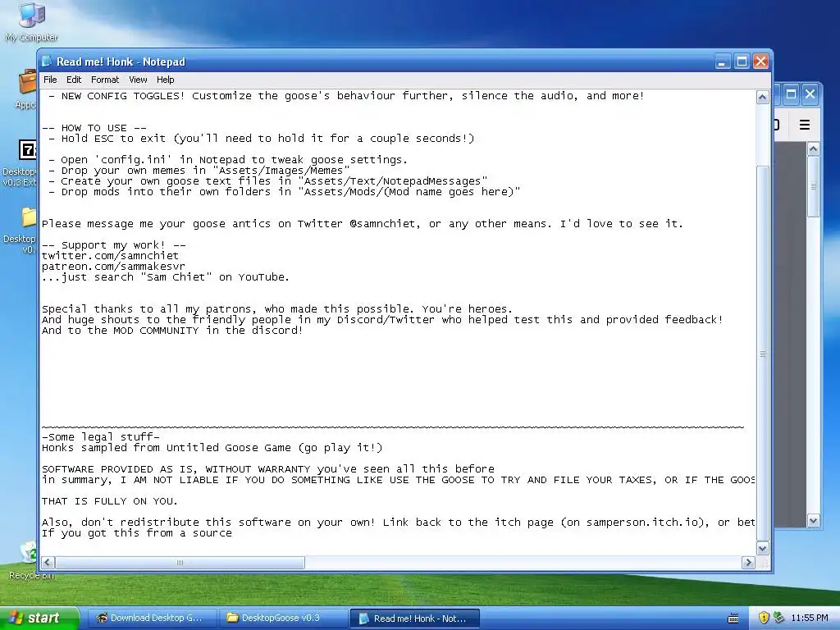Click the 'And to the MOD COMMUNITY' line
Screen dimensions: 840x630
click(x=172, y=331)
